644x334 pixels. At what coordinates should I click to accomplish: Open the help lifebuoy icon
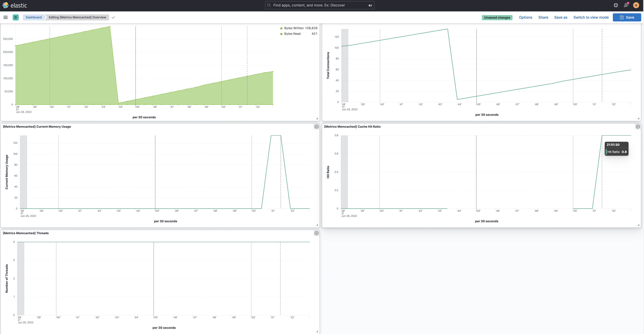pyautogui.click(x=615, y=5)
